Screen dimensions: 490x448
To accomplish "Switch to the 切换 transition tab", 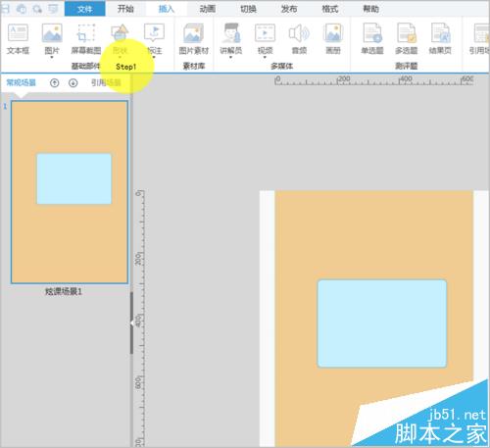I will click(x=248, y=9).
